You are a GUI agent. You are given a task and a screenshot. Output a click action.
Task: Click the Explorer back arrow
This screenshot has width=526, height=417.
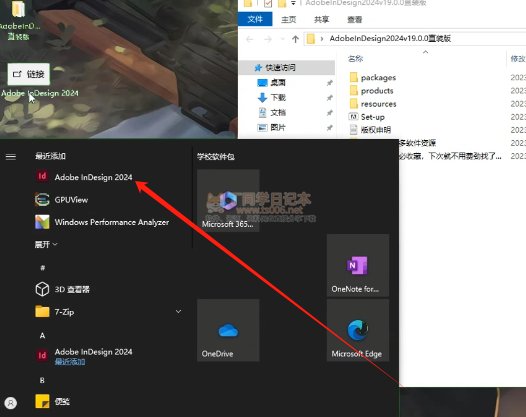[250, 39]
